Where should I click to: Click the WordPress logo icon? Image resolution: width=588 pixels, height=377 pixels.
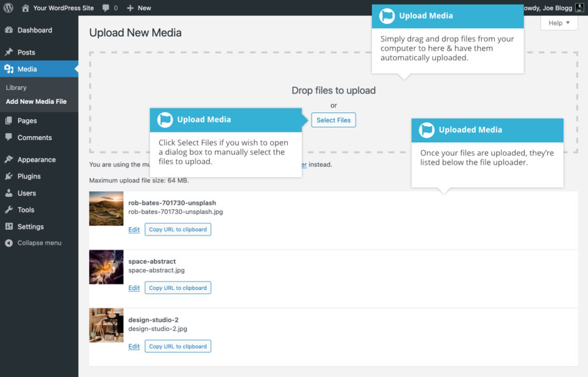(x=9, y=8)
